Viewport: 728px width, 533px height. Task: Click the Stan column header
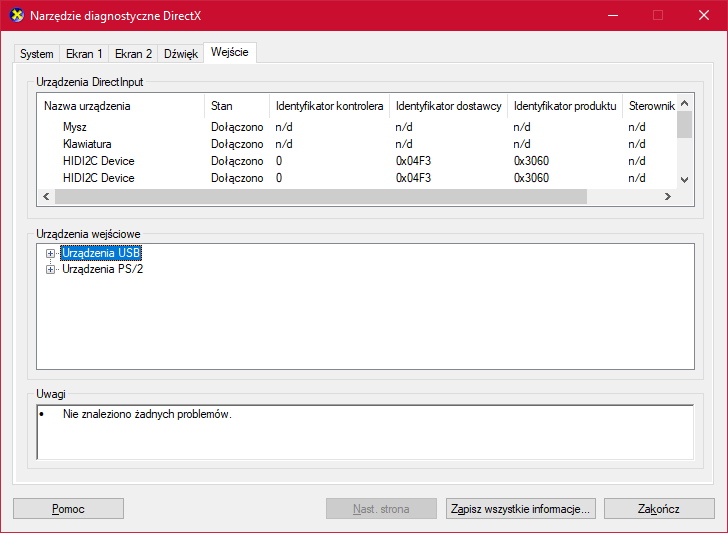tap(237, 106)
